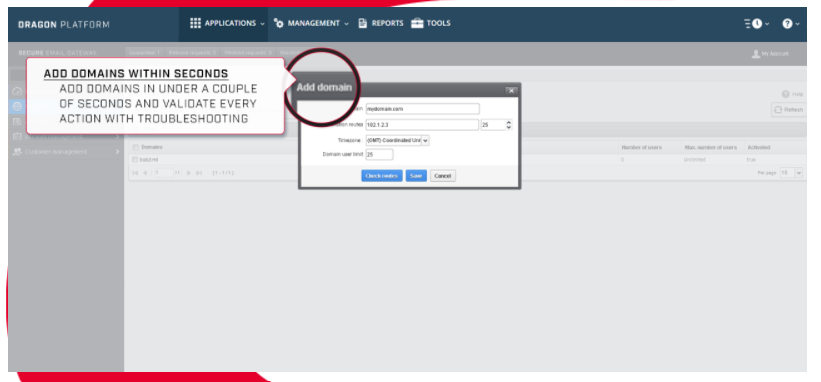Viewport: 821px width, 382px height.
Task: Click the port number field showing 25
Action: 493,125
